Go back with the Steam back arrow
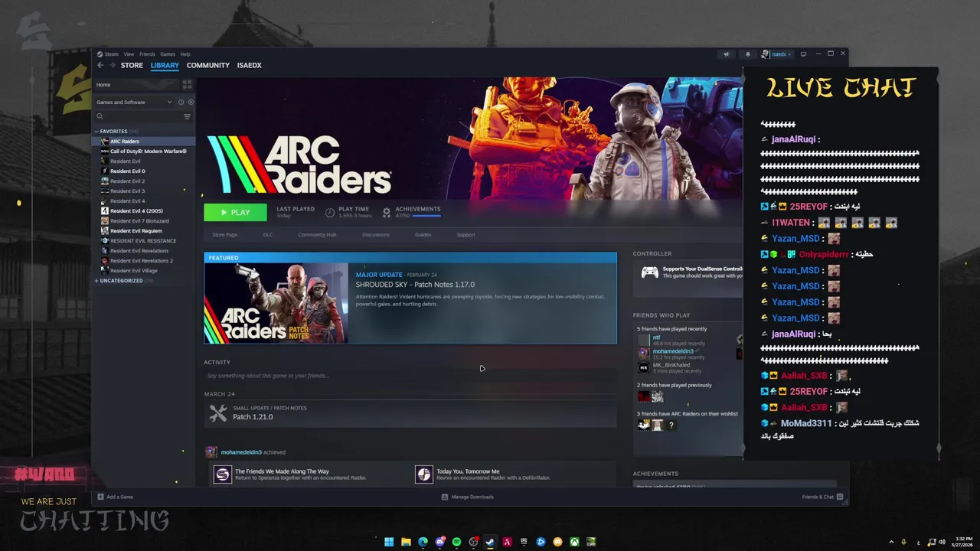 coord(100,65)
